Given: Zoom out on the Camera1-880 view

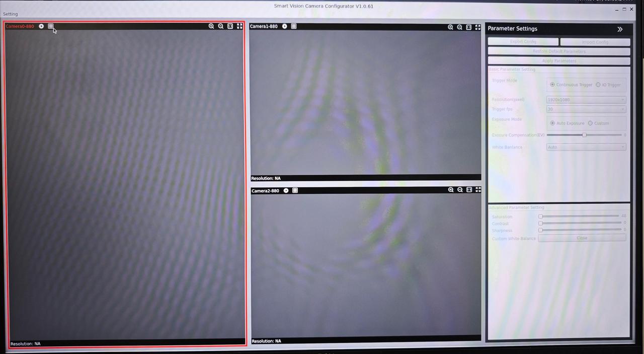Looking at the screenshot, I should point(459,27).
